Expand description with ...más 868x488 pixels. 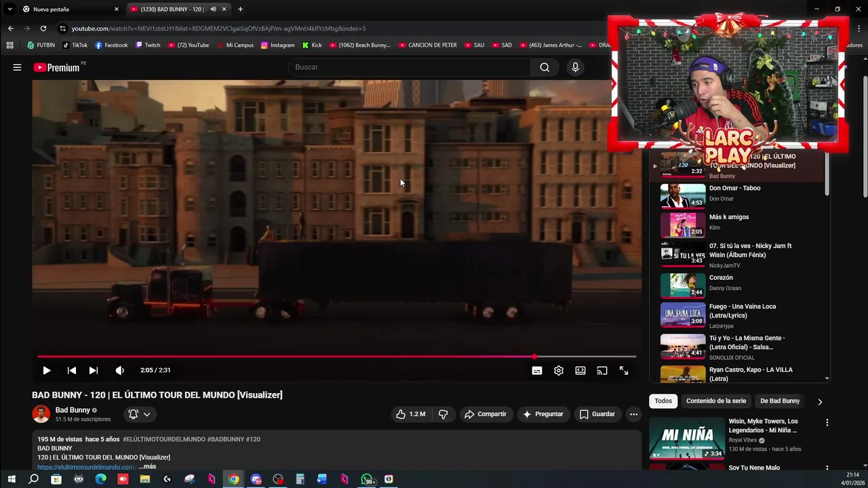click(148, 466)
